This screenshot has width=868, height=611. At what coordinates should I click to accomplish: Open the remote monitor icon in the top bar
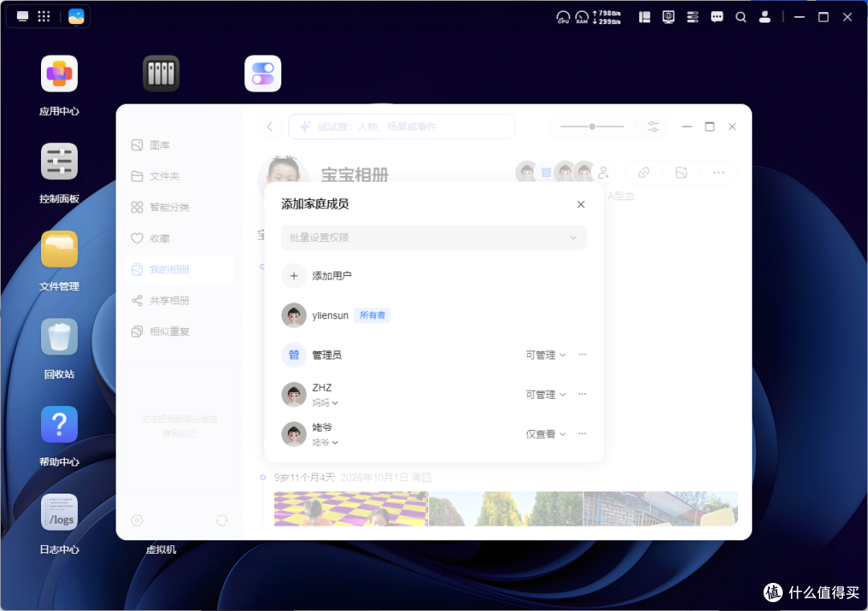pos(669,17)
